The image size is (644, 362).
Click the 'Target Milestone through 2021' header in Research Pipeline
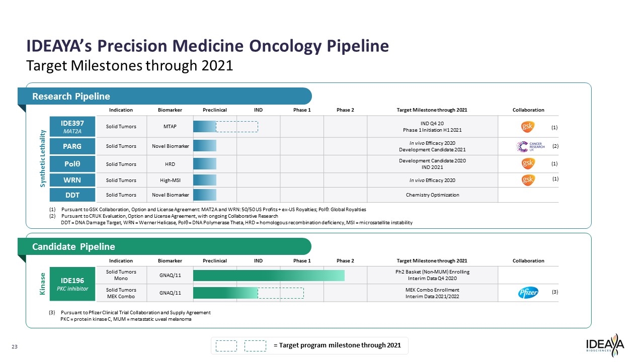pyautogui.click(x=432, y=110)
